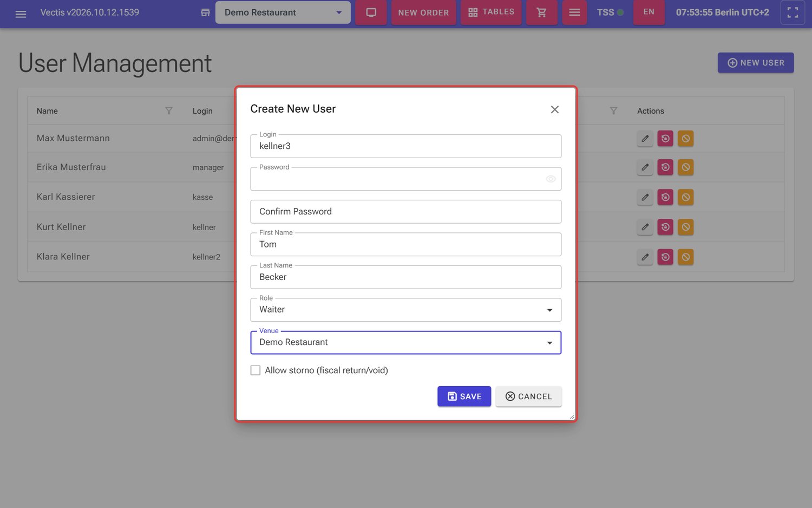
Task: Block user Erika Musterfrau
Action: (x=685, y=167)
